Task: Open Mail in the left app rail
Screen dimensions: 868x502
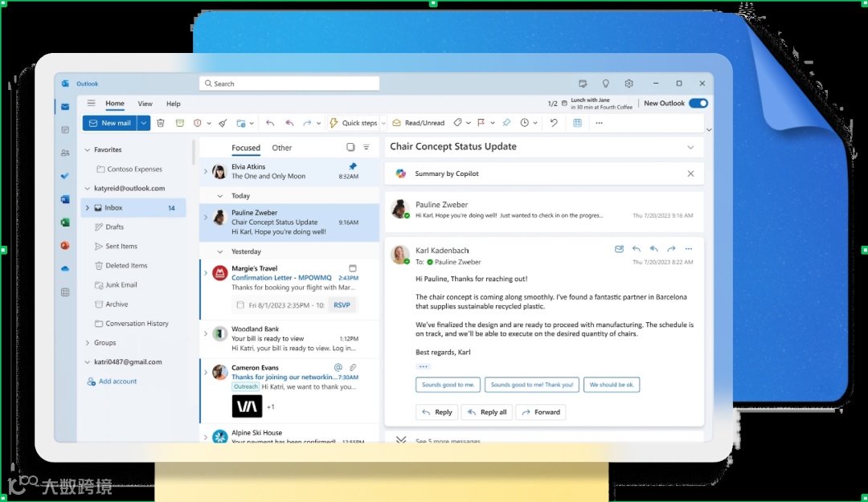Action: [65, 107]
